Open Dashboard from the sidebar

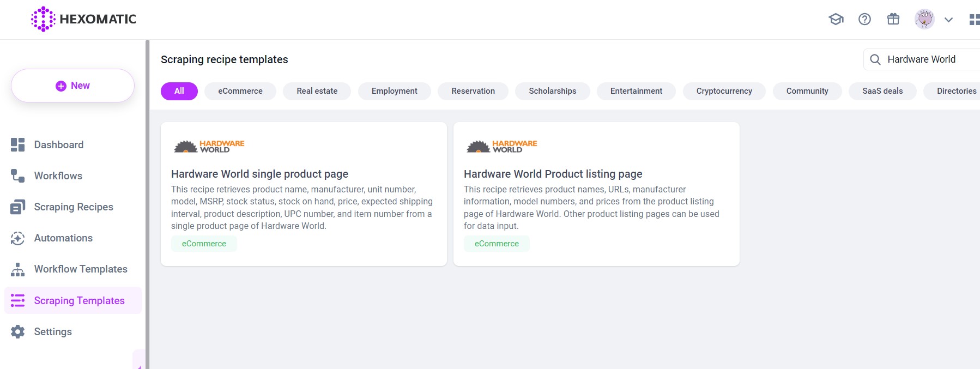58,144
